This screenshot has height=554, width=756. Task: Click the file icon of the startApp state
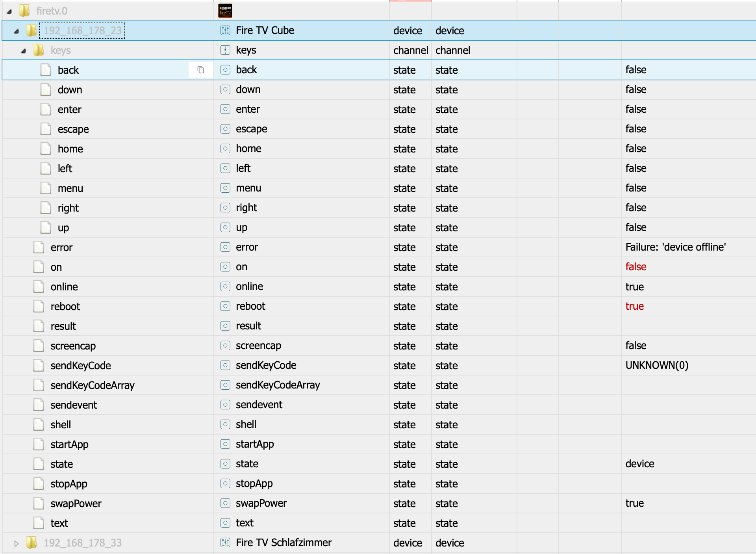click(x=39, y=444)
